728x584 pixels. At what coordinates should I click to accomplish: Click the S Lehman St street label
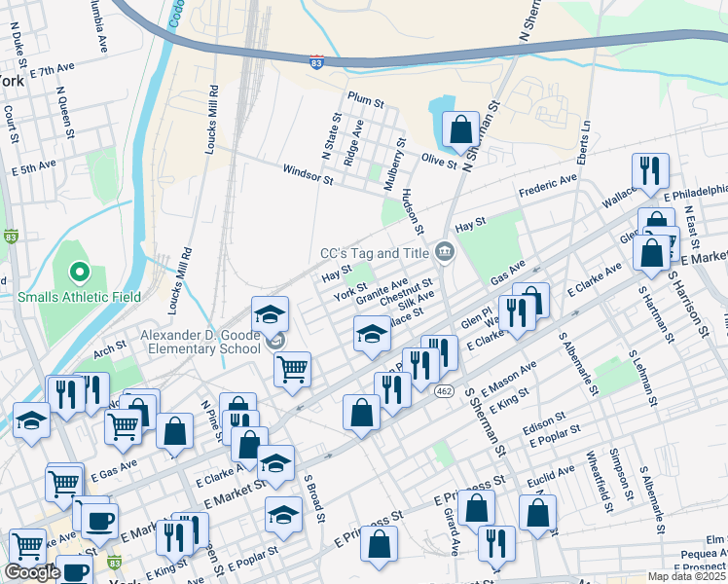tap(643, 379)
